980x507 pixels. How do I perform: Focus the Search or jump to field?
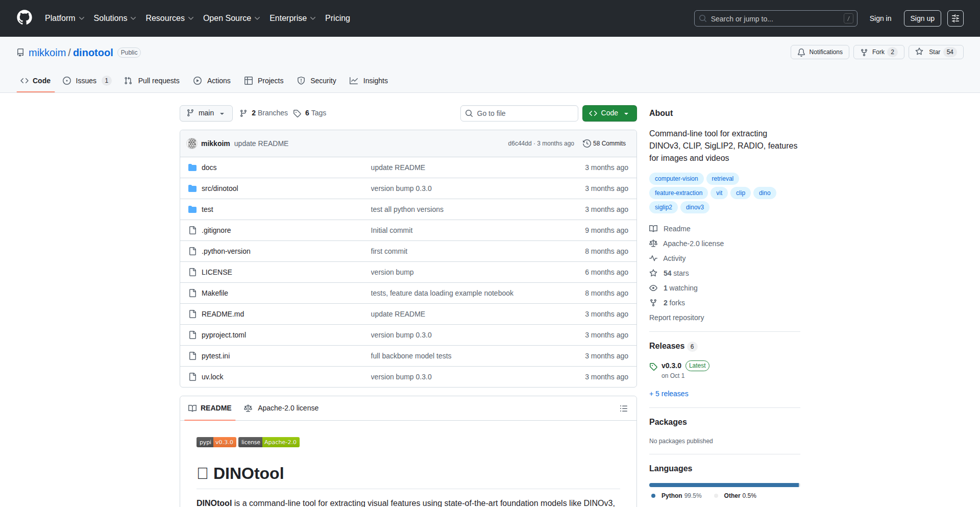pyautogui.click(x=776, y=18)
